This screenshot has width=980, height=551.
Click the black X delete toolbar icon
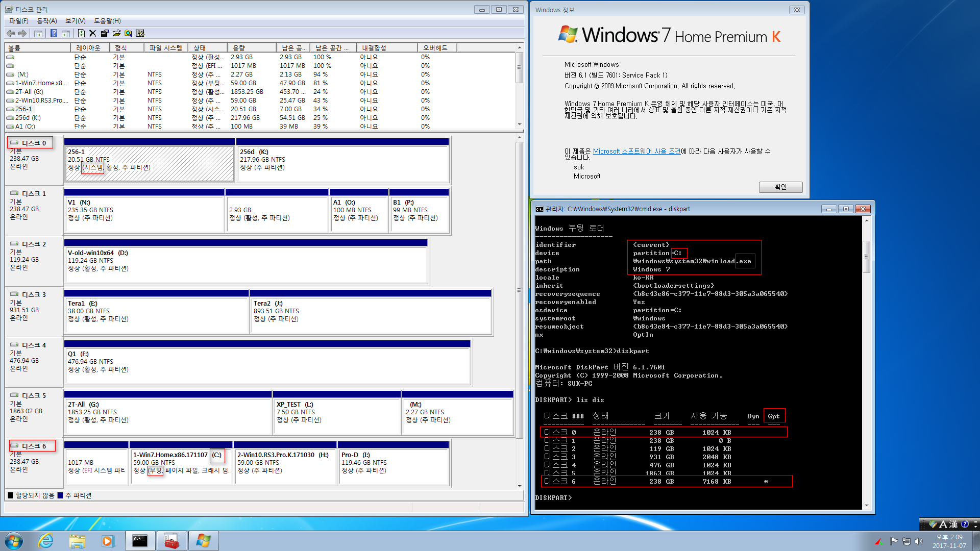point(92,33)
